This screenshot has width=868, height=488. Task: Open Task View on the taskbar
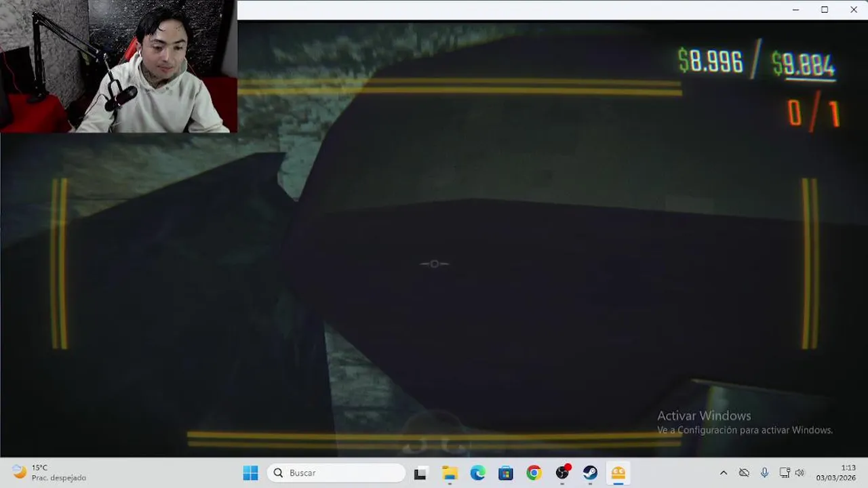[x=420, y=473]
